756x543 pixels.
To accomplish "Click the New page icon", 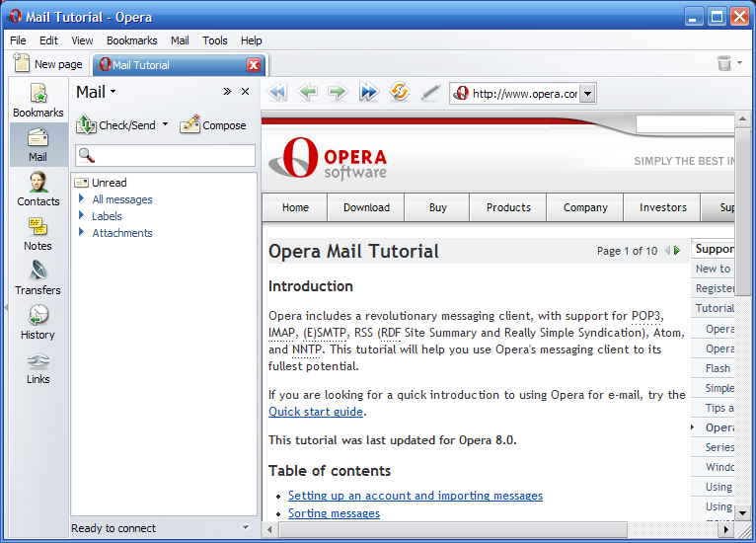I will (21, 63).
